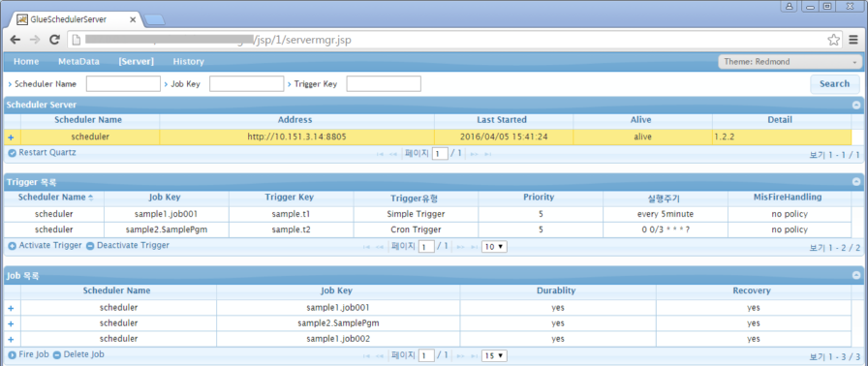Bookmark this page with star icon
The height and width of the screenshot is (366, 868).
(833, 40)
